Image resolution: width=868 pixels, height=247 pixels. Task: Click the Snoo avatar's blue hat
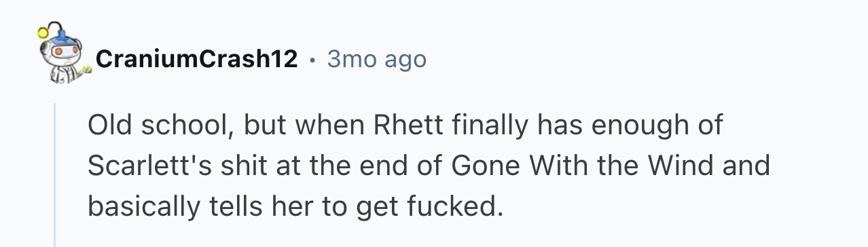pos(61,35)
